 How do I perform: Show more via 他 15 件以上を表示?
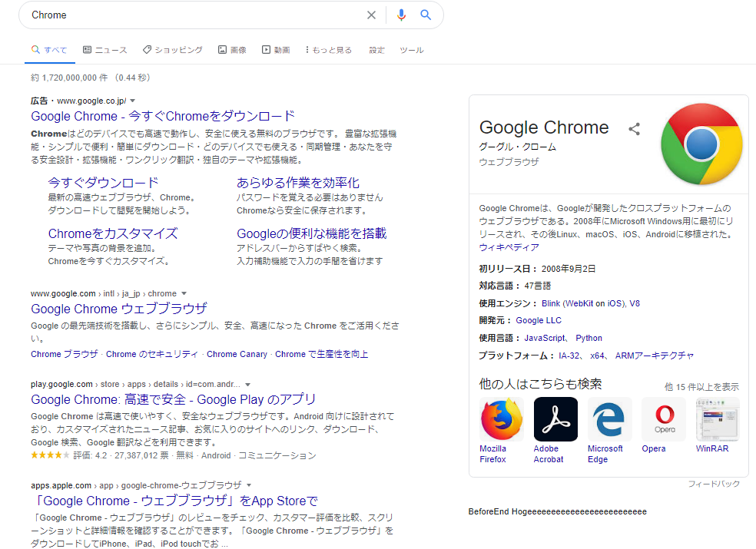point(701,387)
